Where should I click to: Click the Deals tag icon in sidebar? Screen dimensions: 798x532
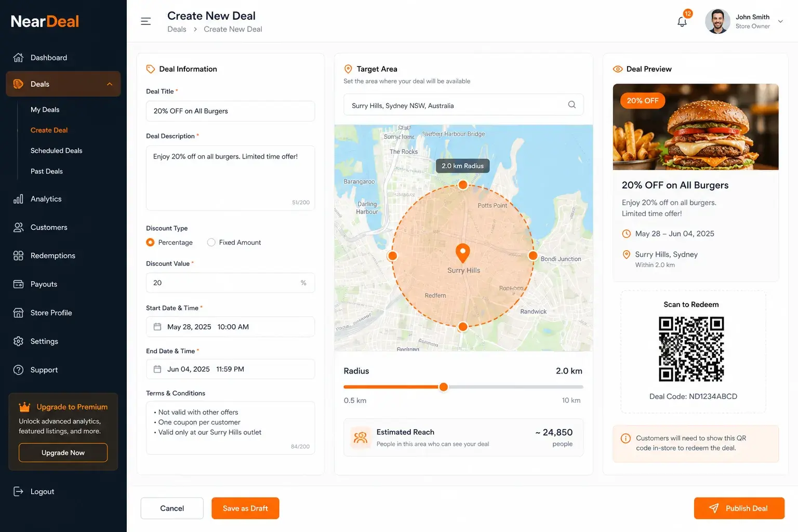18,84
